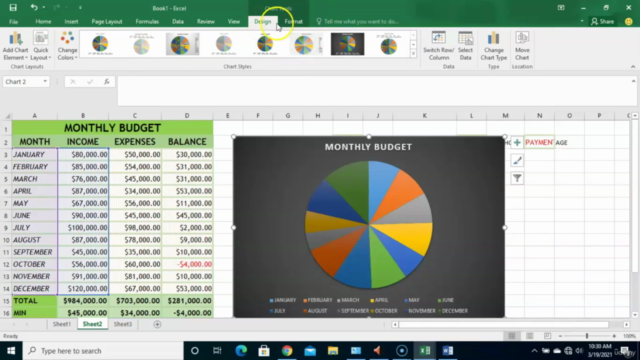Click the Share button

[602, 22]
